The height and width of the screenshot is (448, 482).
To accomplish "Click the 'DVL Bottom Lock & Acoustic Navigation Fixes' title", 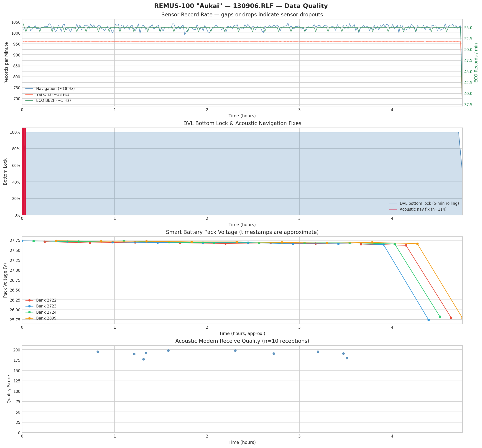I will point(242,123).
